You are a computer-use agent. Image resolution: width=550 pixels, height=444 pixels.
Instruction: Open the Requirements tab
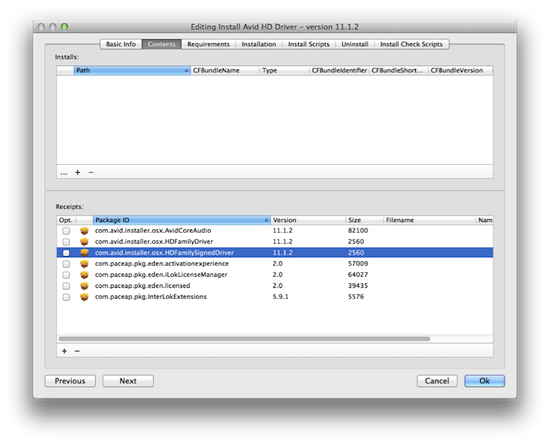(208, 44)
